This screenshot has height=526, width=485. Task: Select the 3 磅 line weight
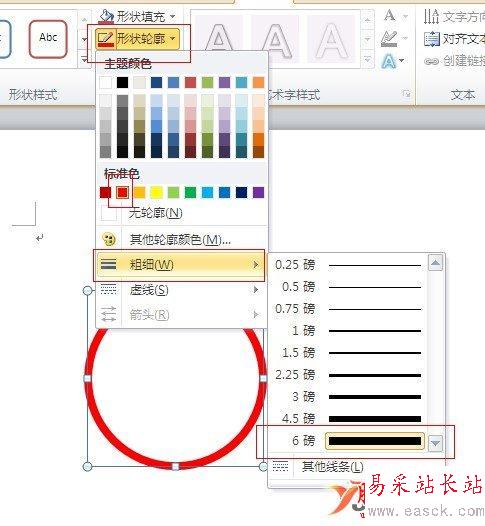(x=348, y=397)
